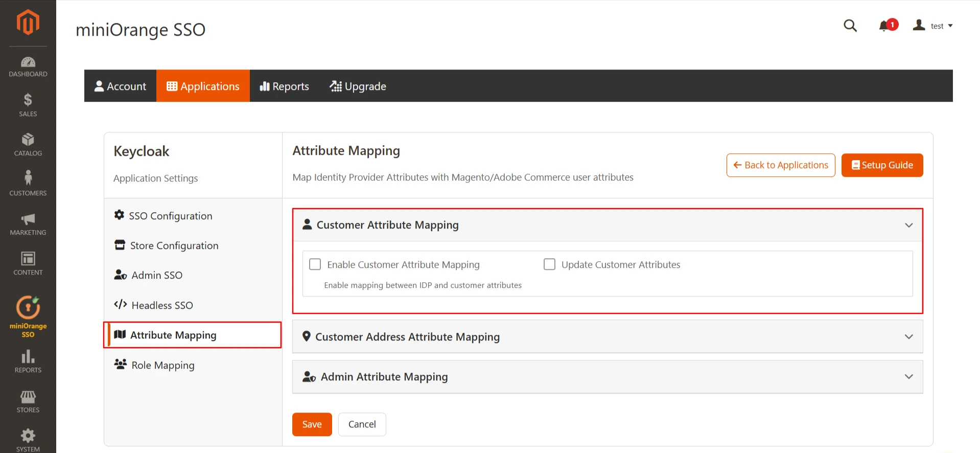Click the Admin Attribute Mapping user icon

tap(309, 377)
